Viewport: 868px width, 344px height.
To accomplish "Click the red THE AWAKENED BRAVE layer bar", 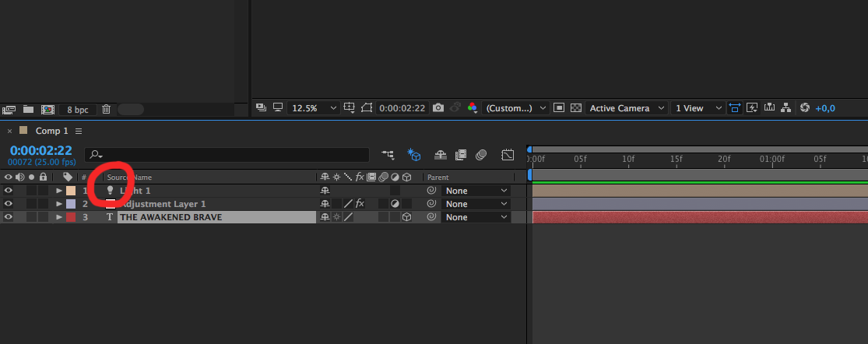I will [x=700, y=217].
